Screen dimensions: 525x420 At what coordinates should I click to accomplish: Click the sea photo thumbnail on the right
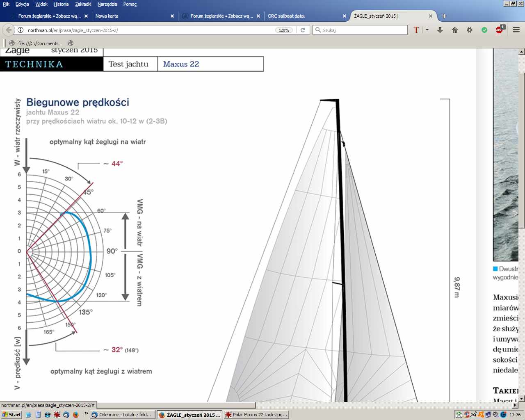(506, 155)
